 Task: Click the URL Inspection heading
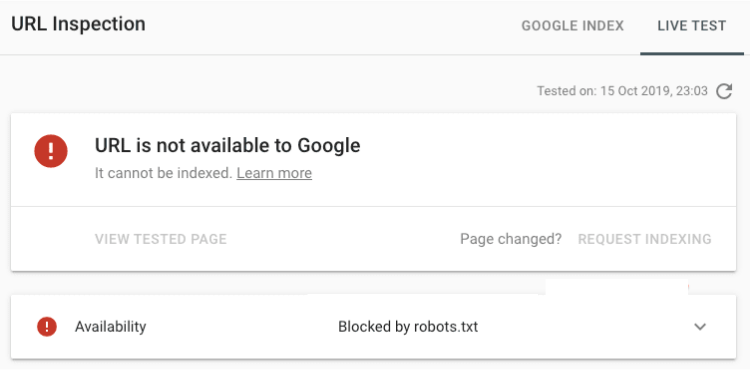point(78,24)
